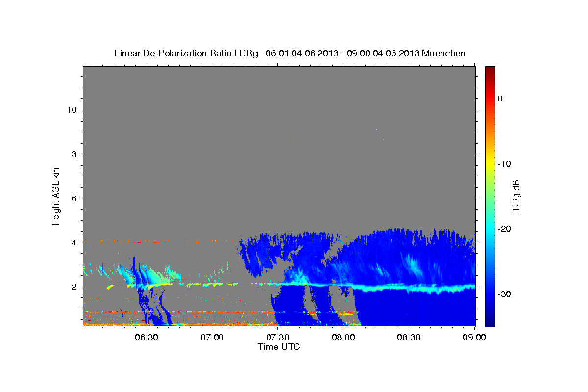Image resolution: width=588 pixels, height=392 pixels.
Task: Click the colorbar value -30 label
Action: 504,294
